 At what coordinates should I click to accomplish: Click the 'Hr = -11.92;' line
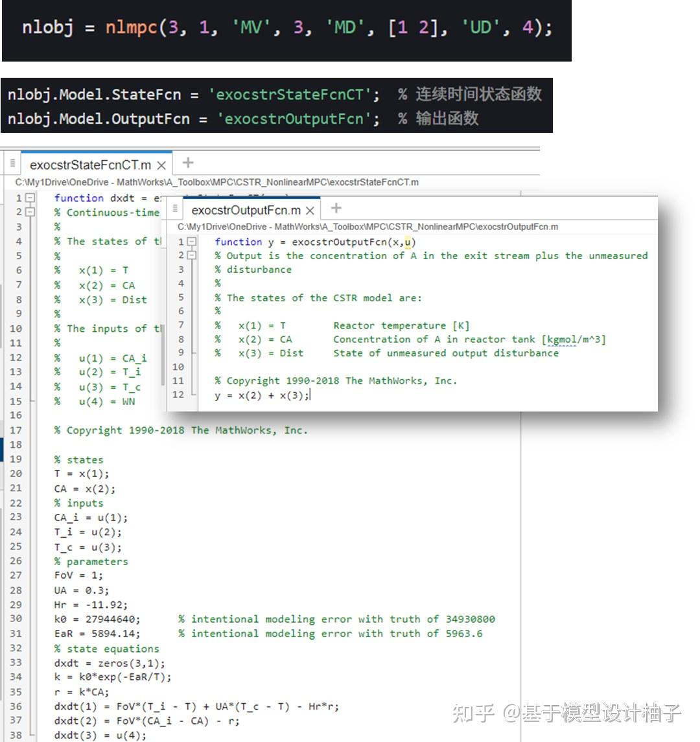pyautogui.click(x=91, y=605)
